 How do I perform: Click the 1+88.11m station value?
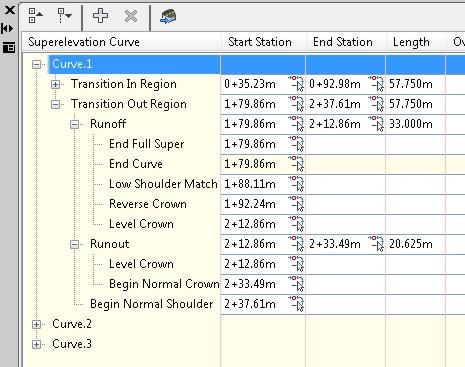coord(250,184)
